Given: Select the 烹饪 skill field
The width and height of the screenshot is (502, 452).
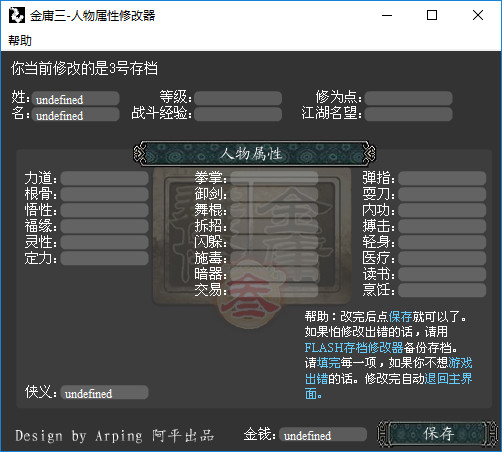Looking at the screenshot, I should tap(442, 290).
